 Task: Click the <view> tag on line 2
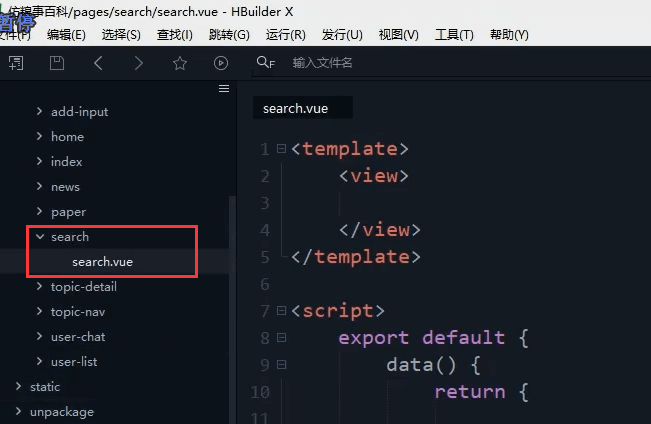374,176
